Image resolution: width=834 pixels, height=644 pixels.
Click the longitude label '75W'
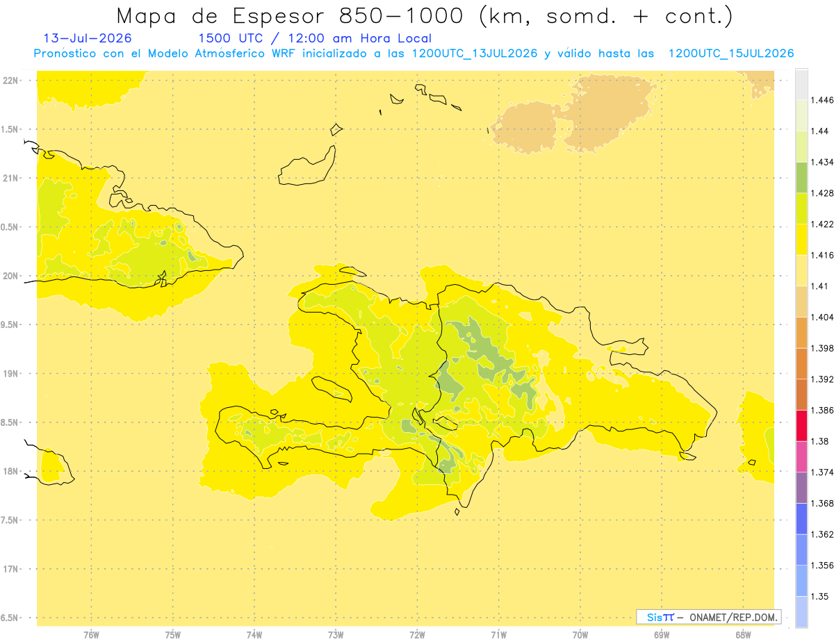(172, 635)
